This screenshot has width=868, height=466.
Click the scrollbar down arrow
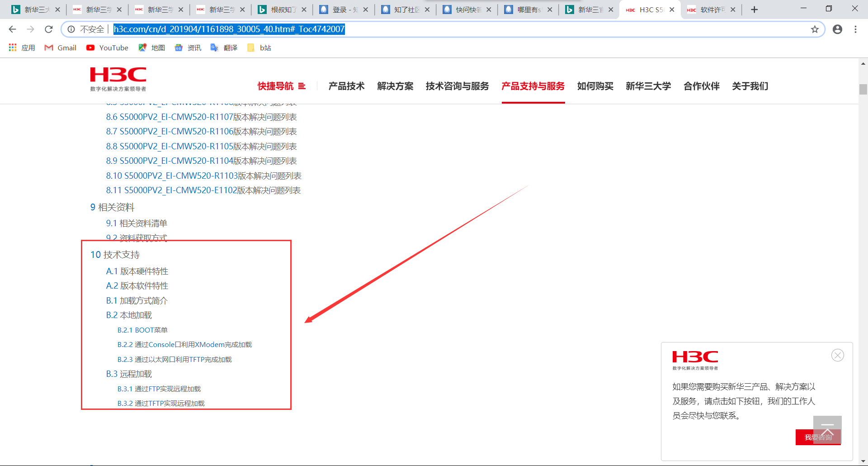click(863, 461)
